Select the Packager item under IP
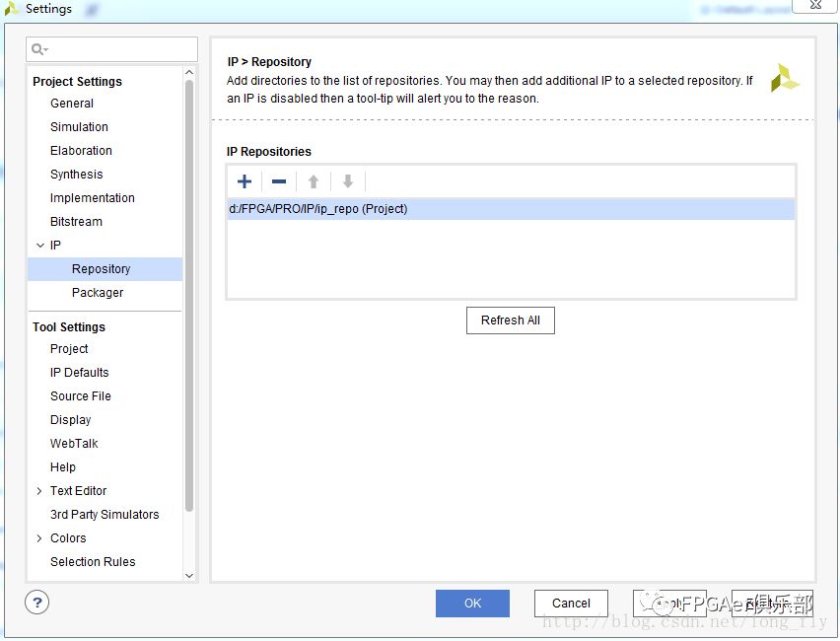 coord(98,293)
